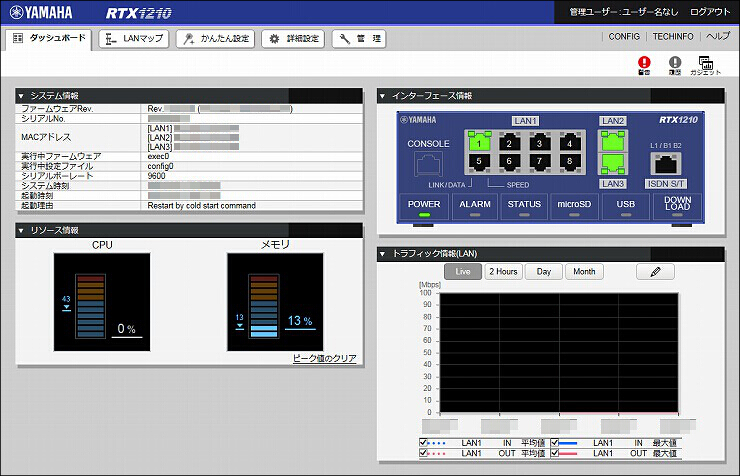
Task: Open the TECHINFO link
Action: 673,36
